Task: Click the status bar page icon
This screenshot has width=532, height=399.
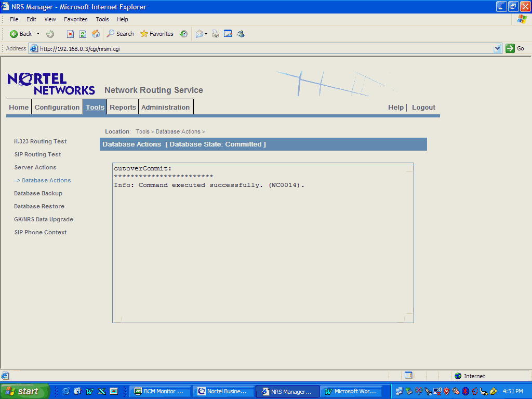Action: click(x=5, y=376)
